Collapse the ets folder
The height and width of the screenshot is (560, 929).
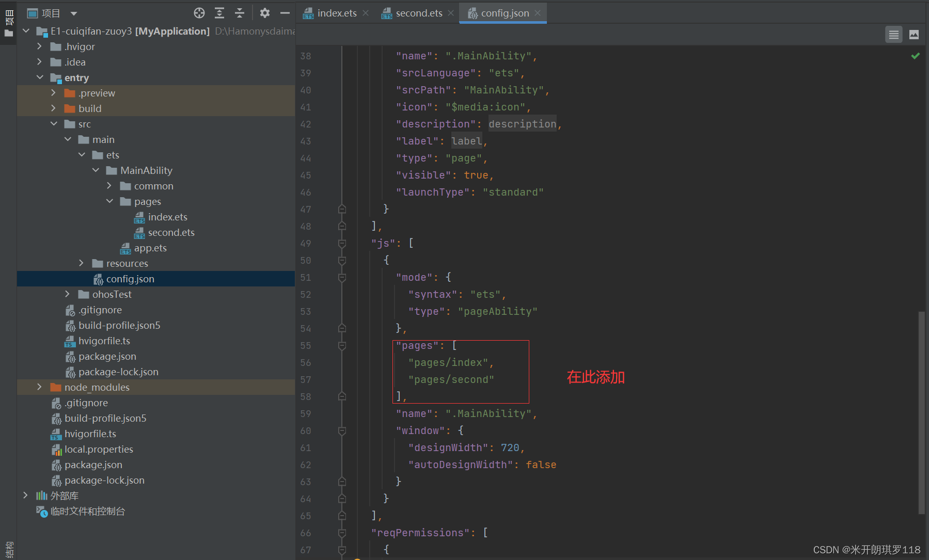point(82,155)
